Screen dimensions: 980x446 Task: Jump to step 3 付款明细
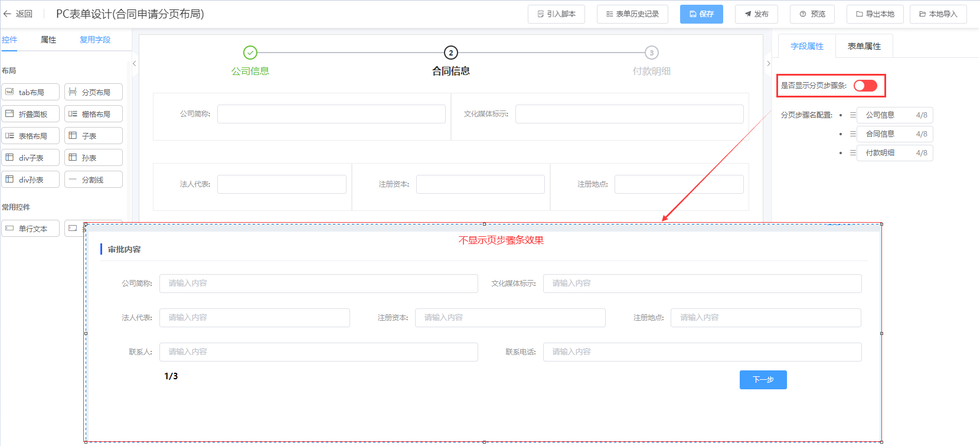click(x=652, y=61)
